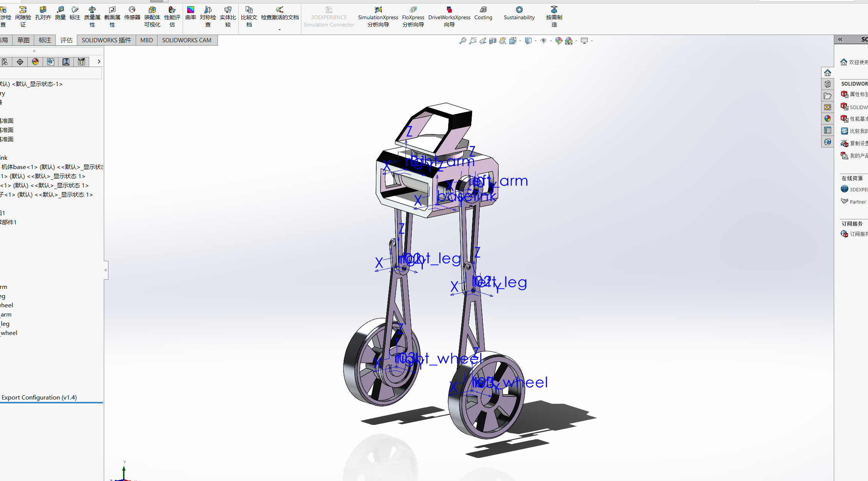868x481 pixels.
Task: Select 机体base<1> in the feature tree
Action: pyautogui.click(x=52, y=167)
